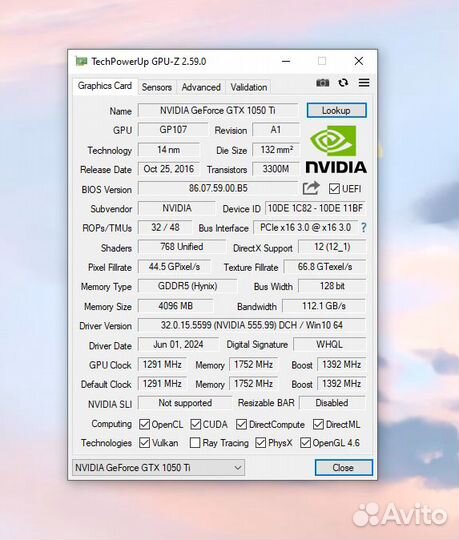Click the Technology field 14 nm
Viewport: 459px width, 540px height.
[x=169, y=149]
